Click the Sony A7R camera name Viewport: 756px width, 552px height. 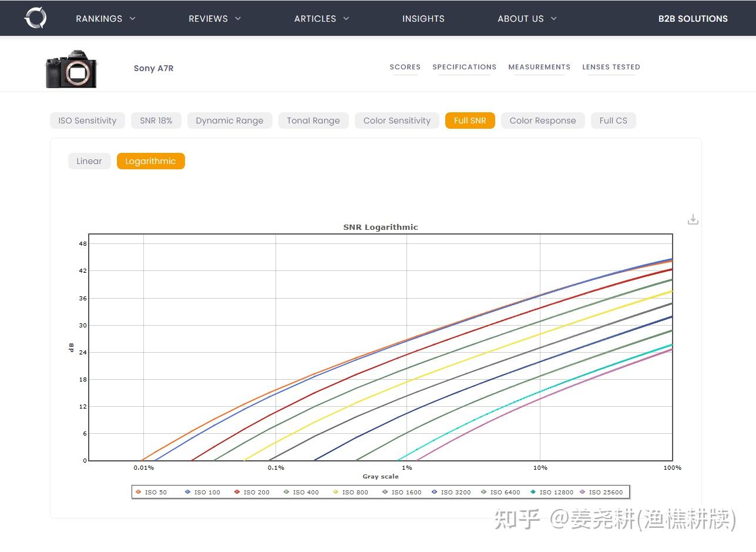[153, 68]
